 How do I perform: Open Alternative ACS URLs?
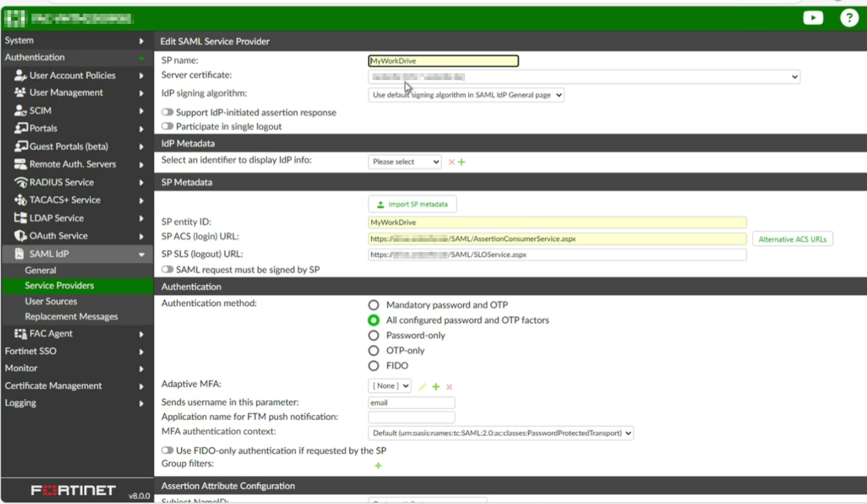[792, 238]
